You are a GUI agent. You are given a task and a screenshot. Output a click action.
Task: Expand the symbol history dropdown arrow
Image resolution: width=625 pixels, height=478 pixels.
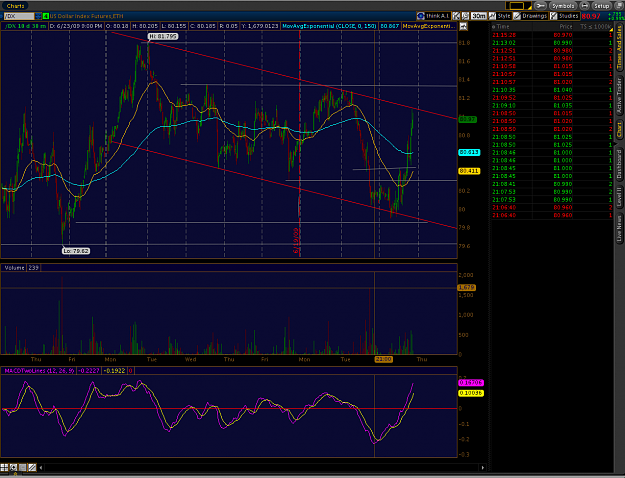[38, 16]
